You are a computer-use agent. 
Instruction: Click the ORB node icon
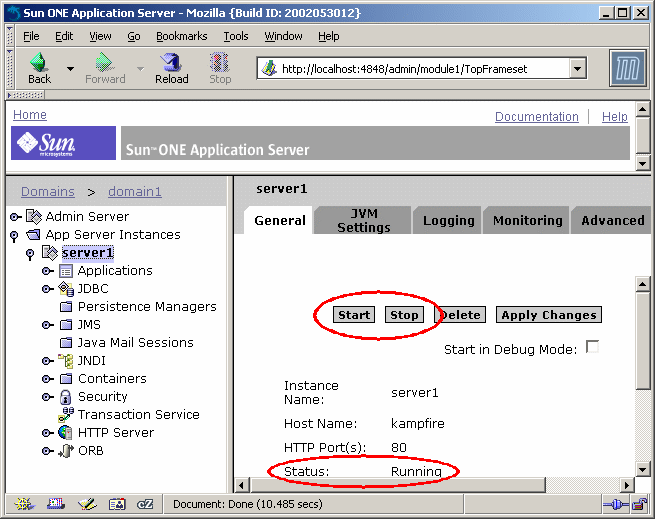[66, 450]
